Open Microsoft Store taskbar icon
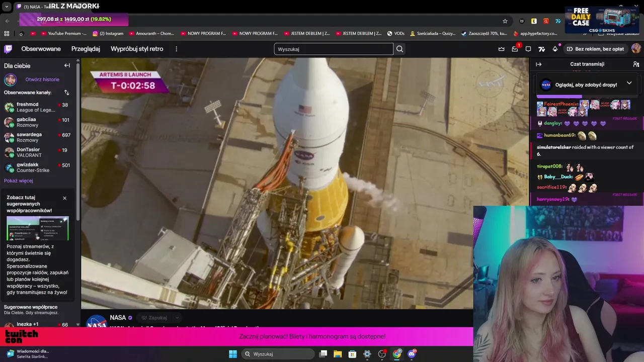Image resolution: width=644 pixels, height=362 pixels. pos(352,354)
